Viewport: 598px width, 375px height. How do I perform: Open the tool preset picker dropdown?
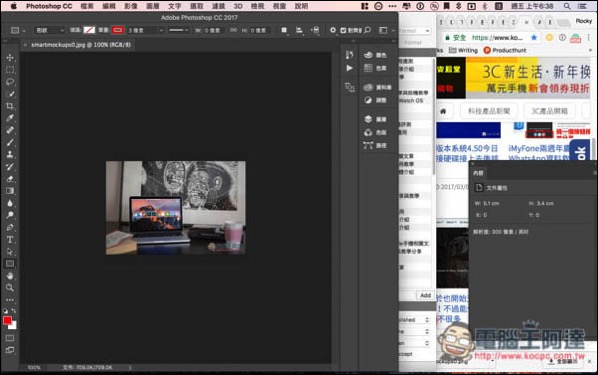tap(18, 30)
